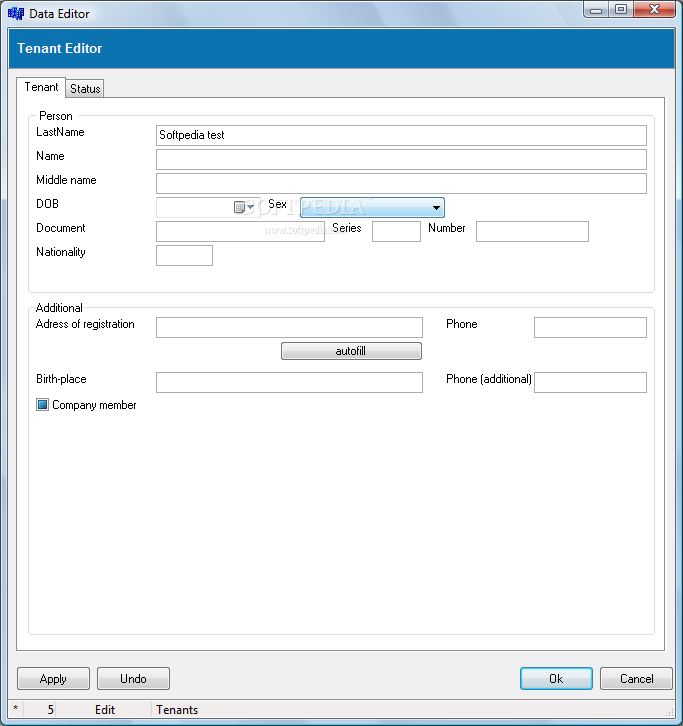The width and height of the screenshot is (683, 726).
Task: Click into the Middle name field
Action: click(401, 183)
